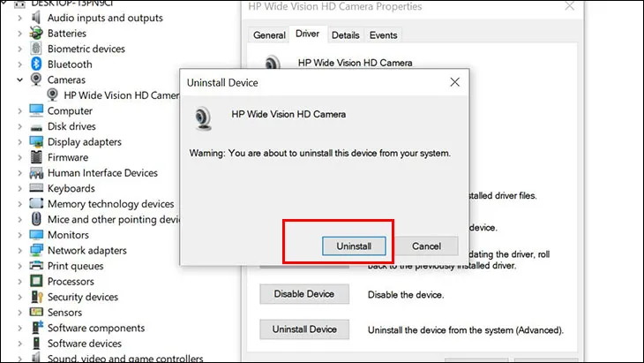
Task: Open the Details tab
Action: (x=345, y=35)
